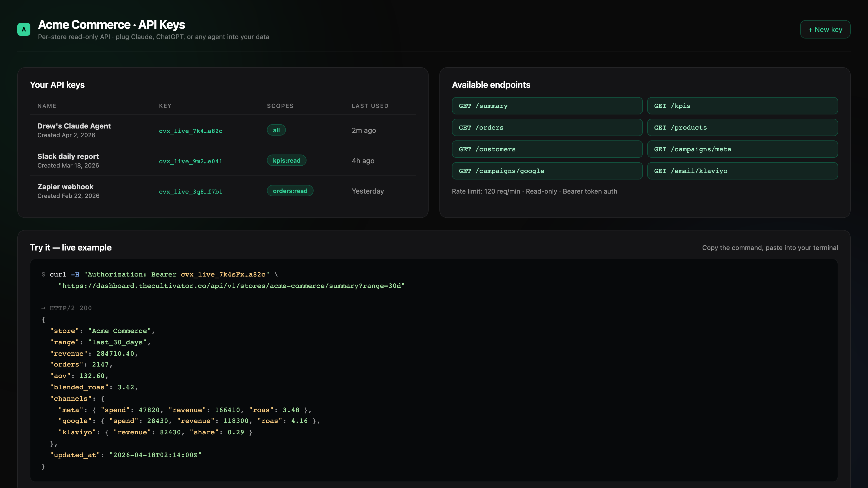868x488 pixels.
Task: Click the "updated_at" timestamp line
Action: (126, 455)
